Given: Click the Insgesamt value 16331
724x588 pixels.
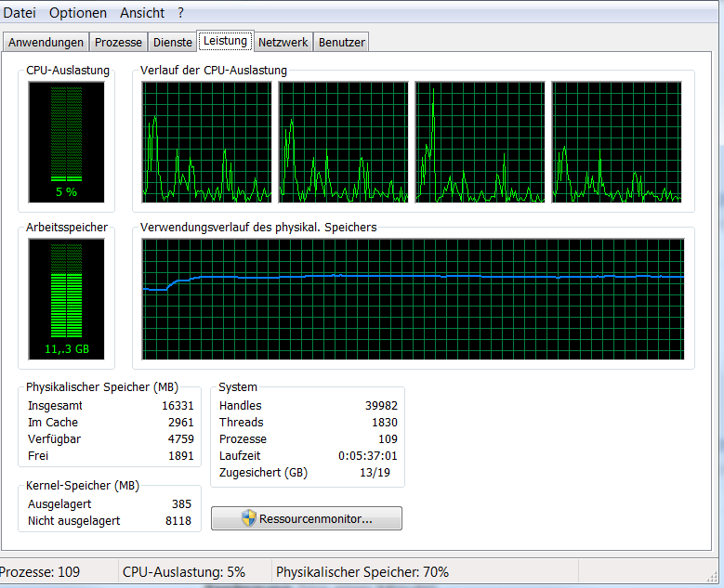Looking at the screenshot, I should coord(178,406).
